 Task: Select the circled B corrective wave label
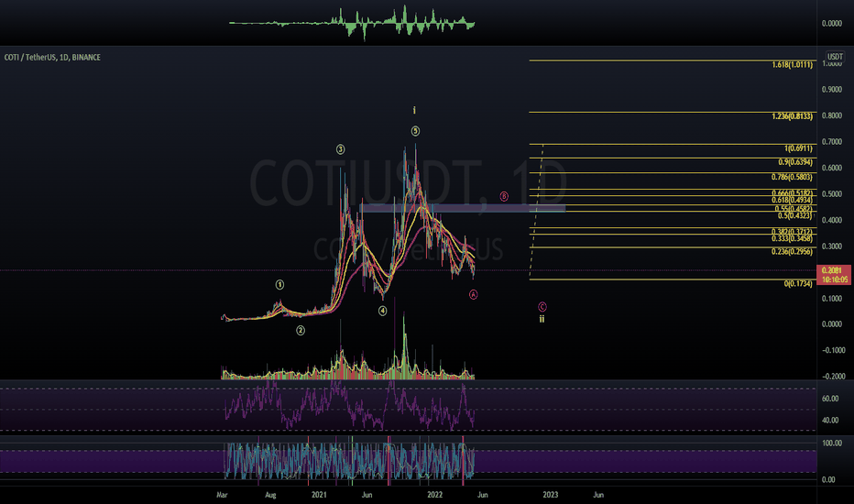[x=504, y=196]
